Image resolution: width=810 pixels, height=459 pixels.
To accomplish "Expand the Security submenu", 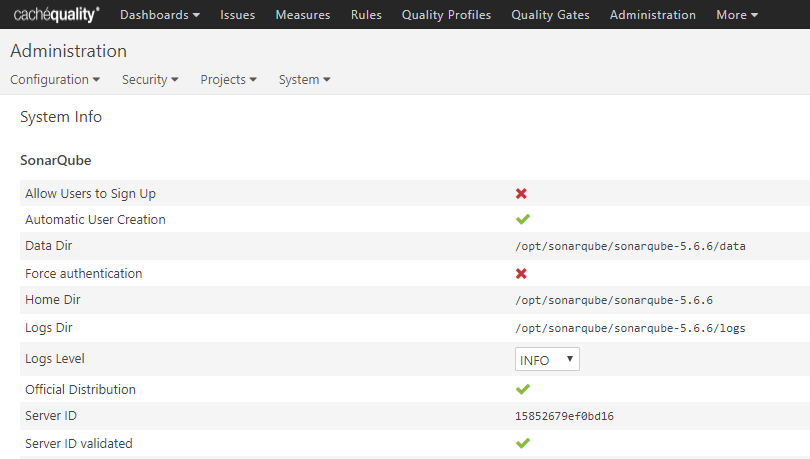I will pyautogui.click(x=150, y=80).
